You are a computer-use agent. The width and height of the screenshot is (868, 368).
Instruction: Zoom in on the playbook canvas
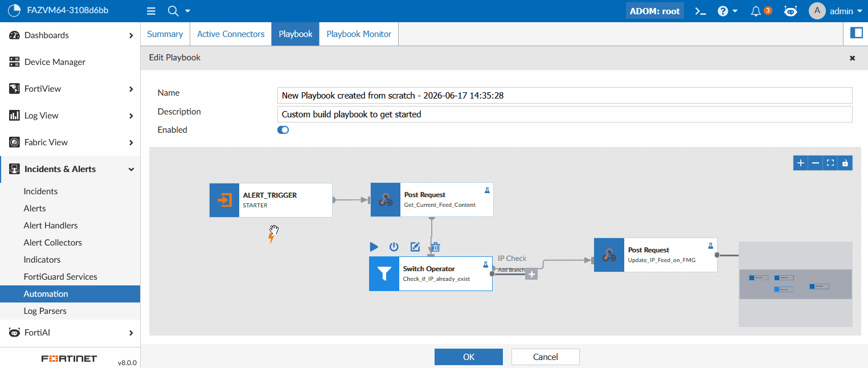pos(801,163)
